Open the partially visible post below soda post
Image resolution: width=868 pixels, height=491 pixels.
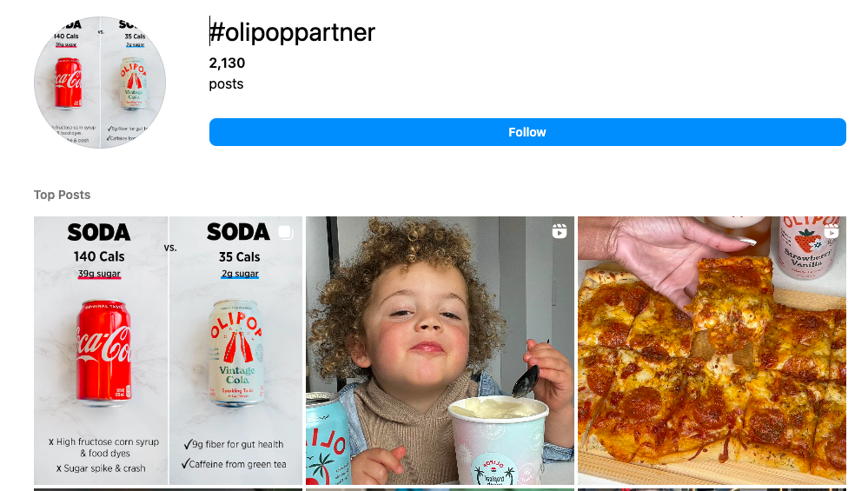(x=169, y=489)
